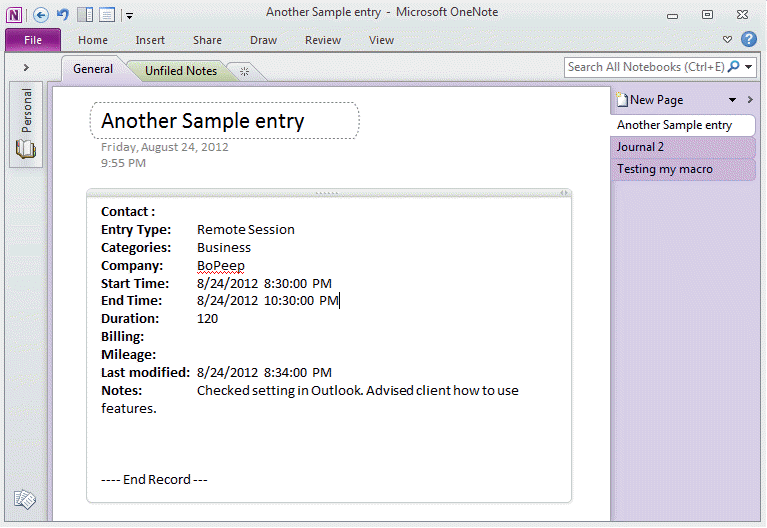
Task: Click the Contact label
Action: [x=128, y=212]
